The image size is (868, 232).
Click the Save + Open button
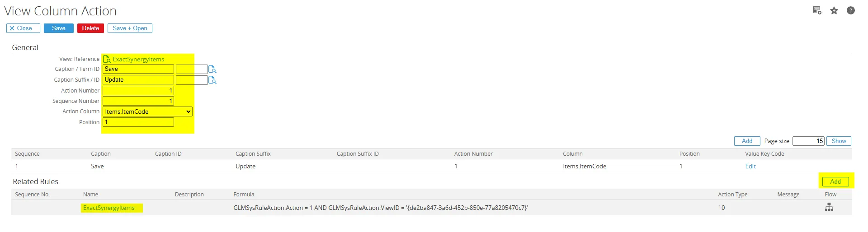(x=130, y=28)
